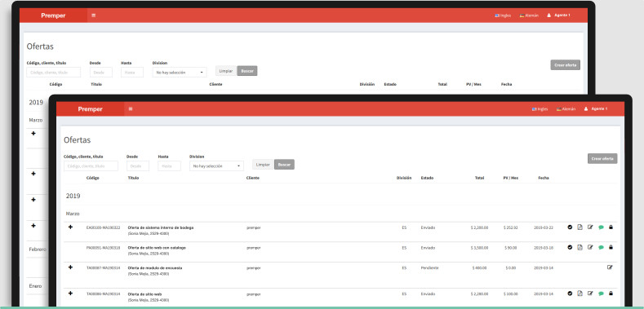The height and width of the screenshot is (309, 644).
Task: Click title 'Oferta de sistema interno de bodega'
Action: coord(161,227)
